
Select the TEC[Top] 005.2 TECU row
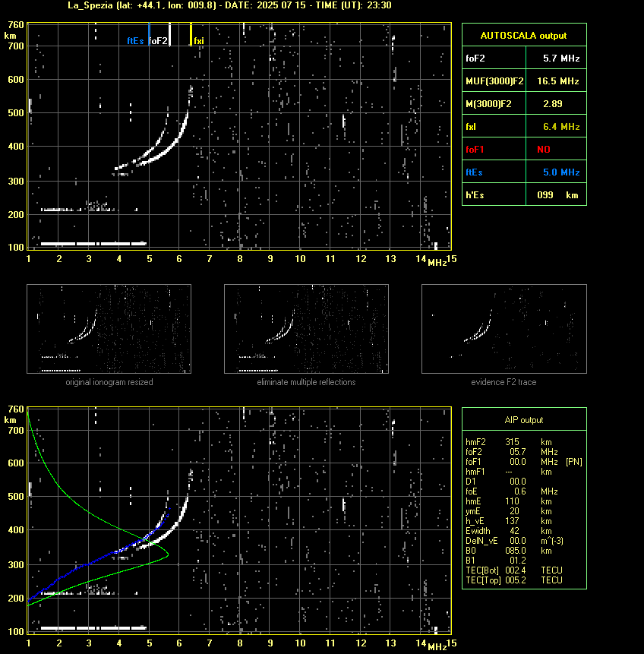pos(514,580)
